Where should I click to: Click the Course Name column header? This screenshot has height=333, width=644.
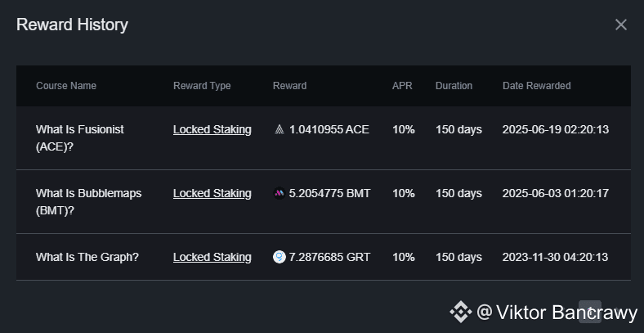66,86
